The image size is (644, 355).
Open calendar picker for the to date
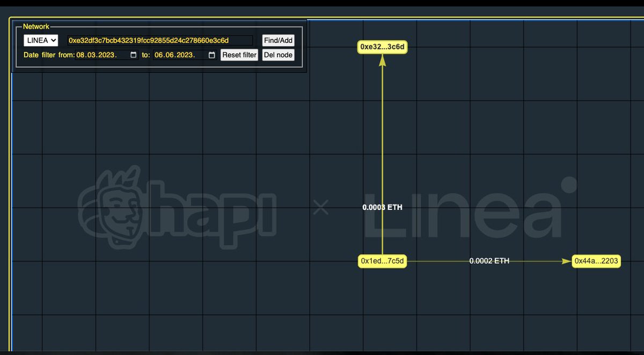click(211, 55)
